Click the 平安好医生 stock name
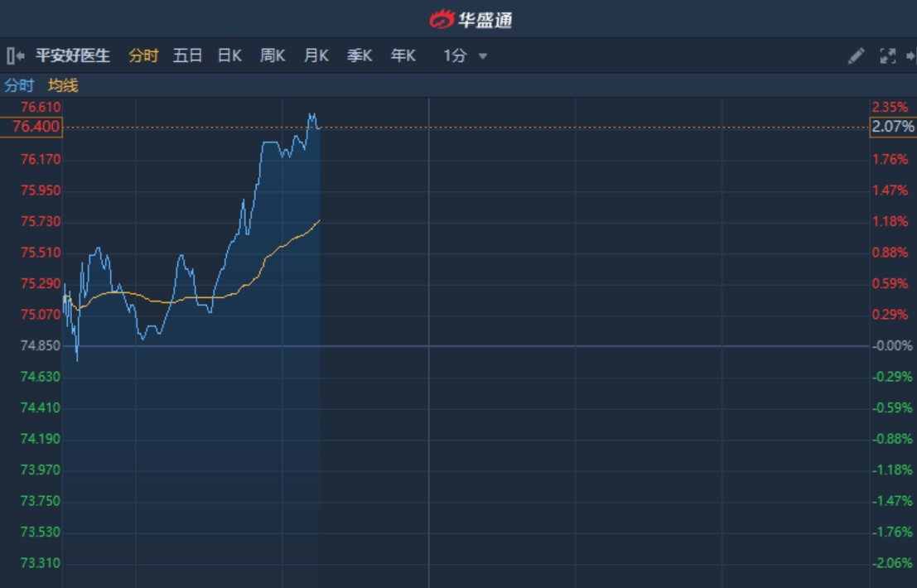The width and height of the screenshot is (917, 588). click(73, 56)
